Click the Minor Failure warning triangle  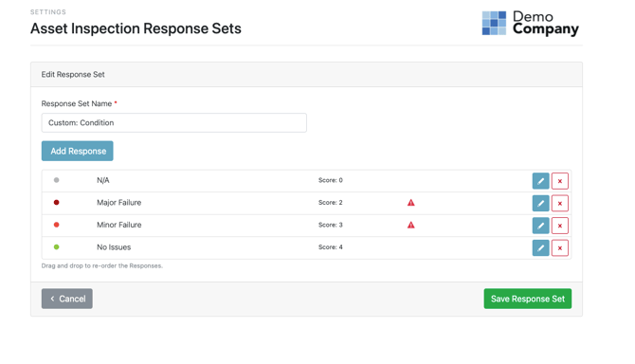click(410, 225)
